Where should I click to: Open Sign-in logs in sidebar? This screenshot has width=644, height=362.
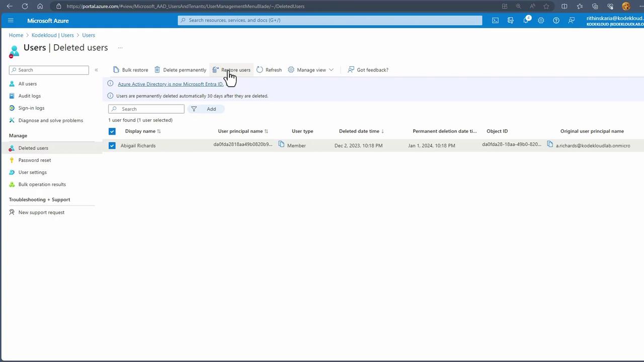click(x=31, y=108)
